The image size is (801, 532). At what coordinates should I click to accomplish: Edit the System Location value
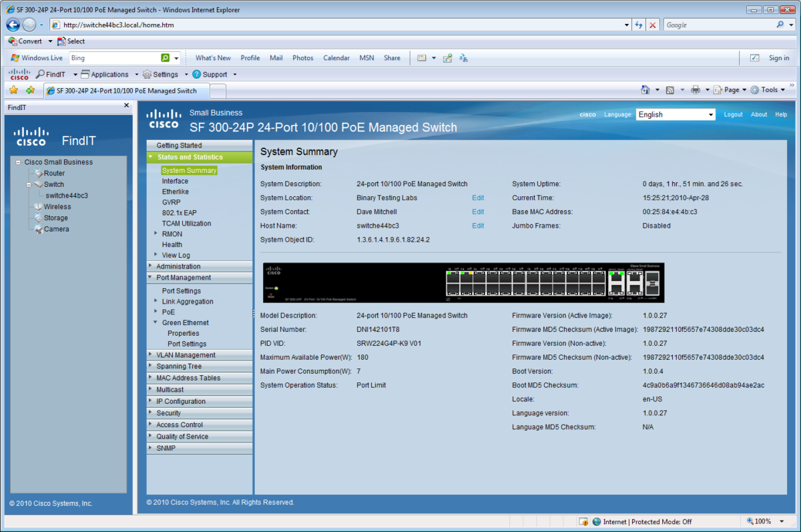[478, 198]
